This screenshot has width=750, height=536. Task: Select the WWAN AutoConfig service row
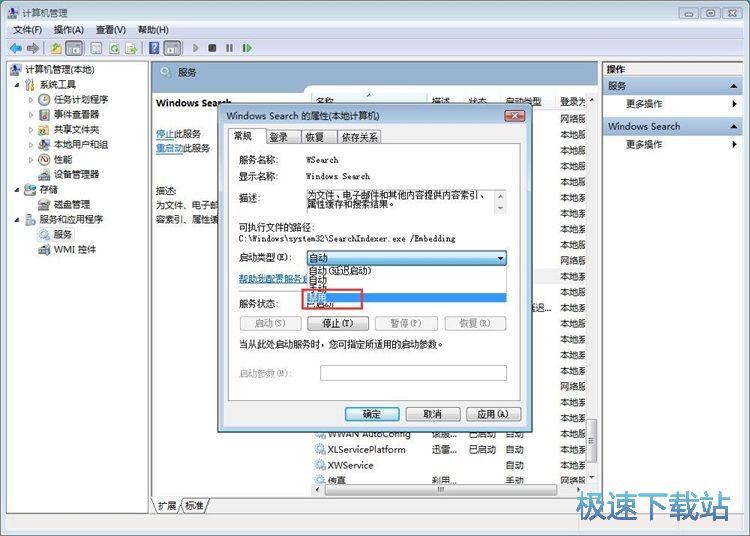(x=450, y=434)
